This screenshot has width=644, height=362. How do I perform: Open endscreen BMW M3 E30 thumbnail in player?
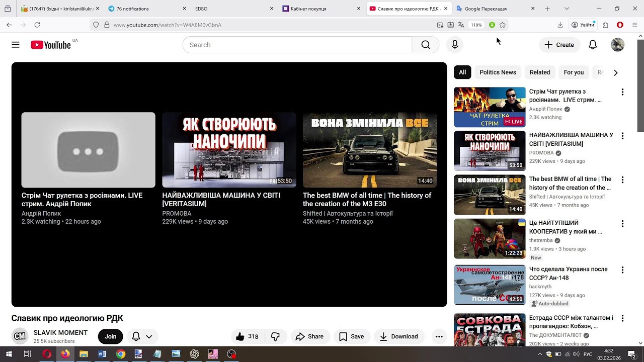tap(370, 150)
